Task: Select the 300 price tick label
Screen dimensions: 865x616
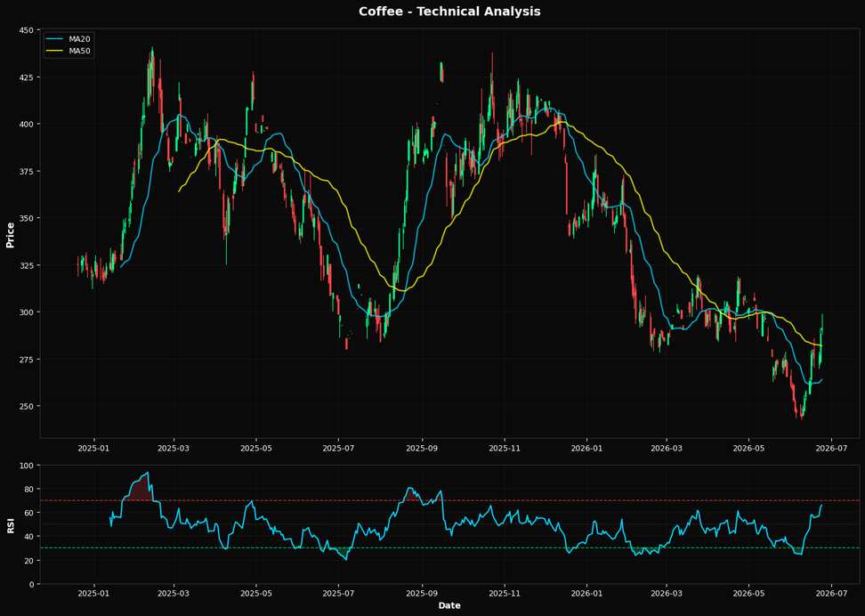Action: 27,312
